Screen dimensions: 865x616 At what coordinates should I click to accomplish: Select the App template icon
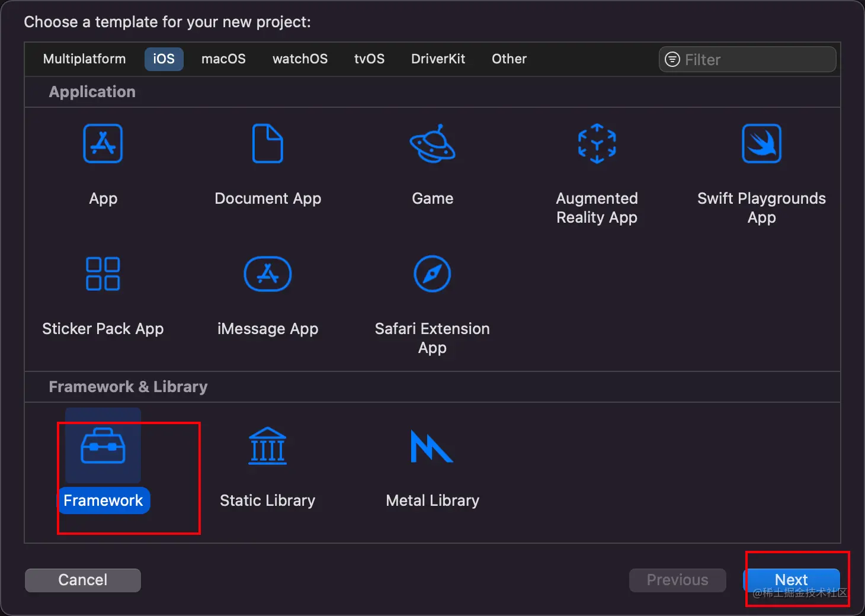103,143
